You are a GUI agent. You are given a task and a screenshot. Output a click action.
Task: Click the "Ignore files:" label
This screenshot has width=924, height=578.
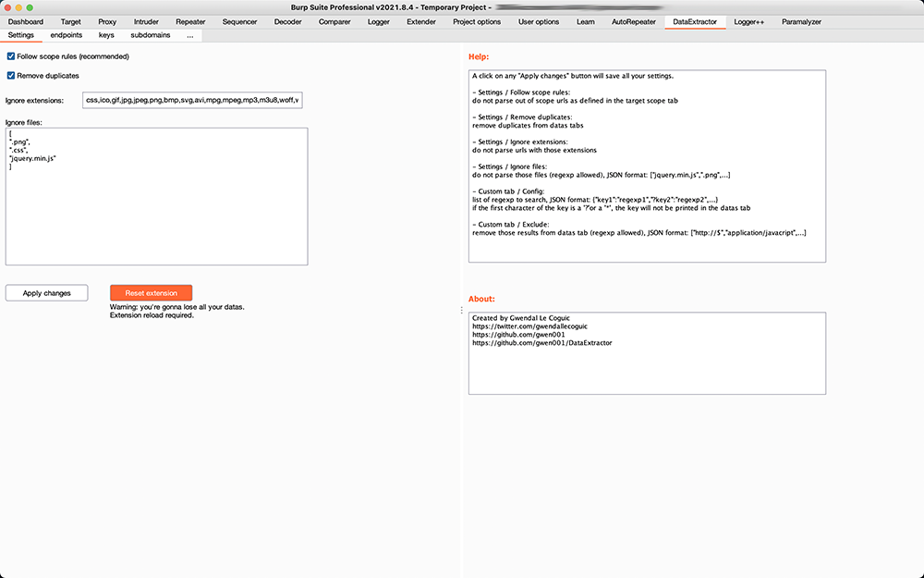tap(24, 123)
